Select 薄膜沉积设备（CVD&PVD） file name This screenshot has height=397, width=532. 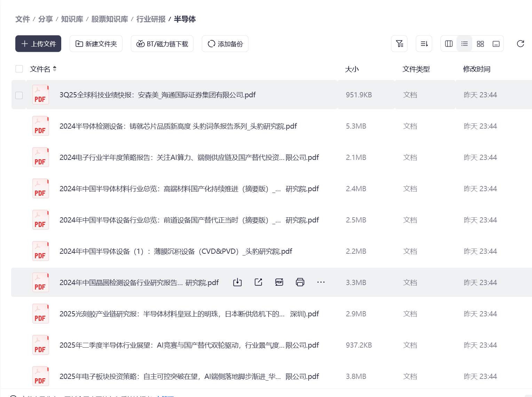pos(176,251)
